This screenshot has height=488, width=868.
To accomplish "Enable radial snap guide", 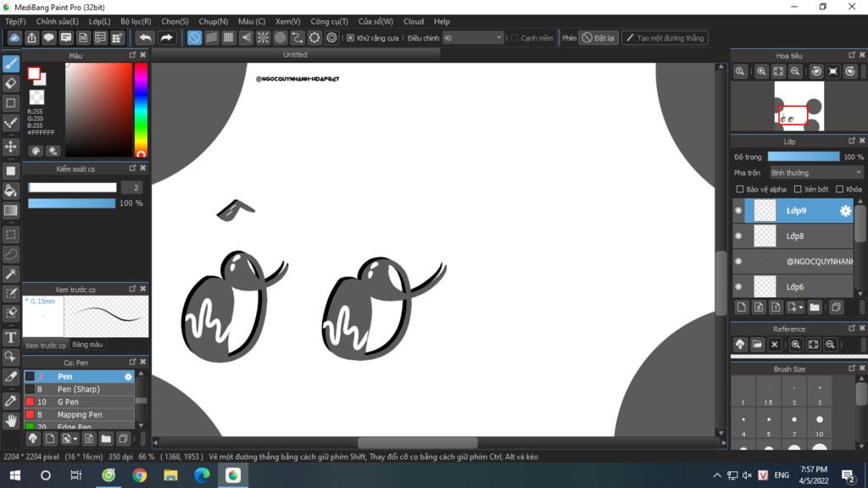I will pyautogui.click(x=263, y=37).
